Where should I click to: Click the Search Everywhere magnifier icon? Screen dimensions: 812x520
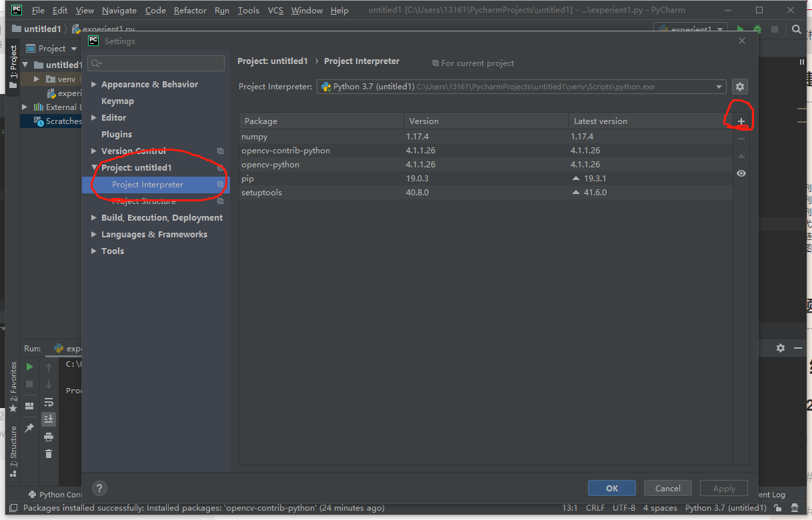pos(797,29)
